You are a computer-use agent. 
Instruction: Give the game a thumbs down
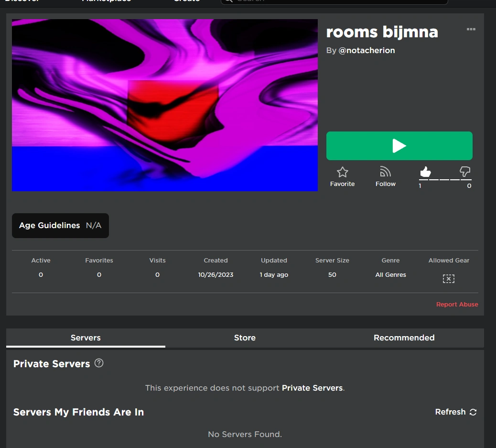pyautogui.click(x=464, y=172)
